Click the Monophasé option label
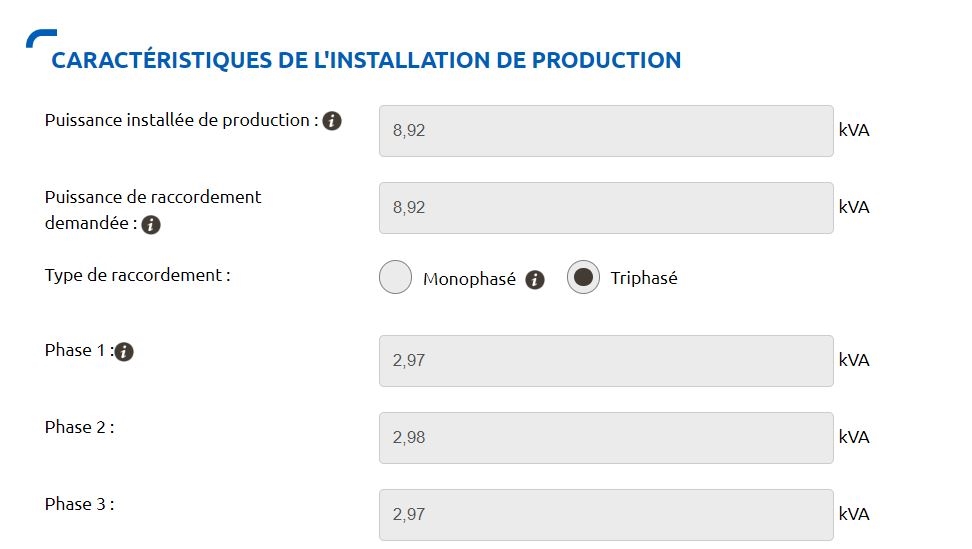The image size is (972, 549). [469, 279]
